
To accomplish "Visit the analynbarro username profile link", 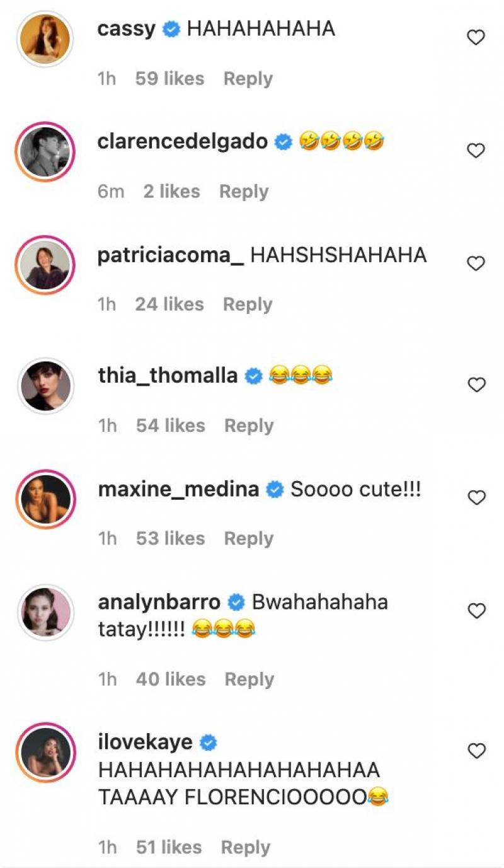I will 159,602.
